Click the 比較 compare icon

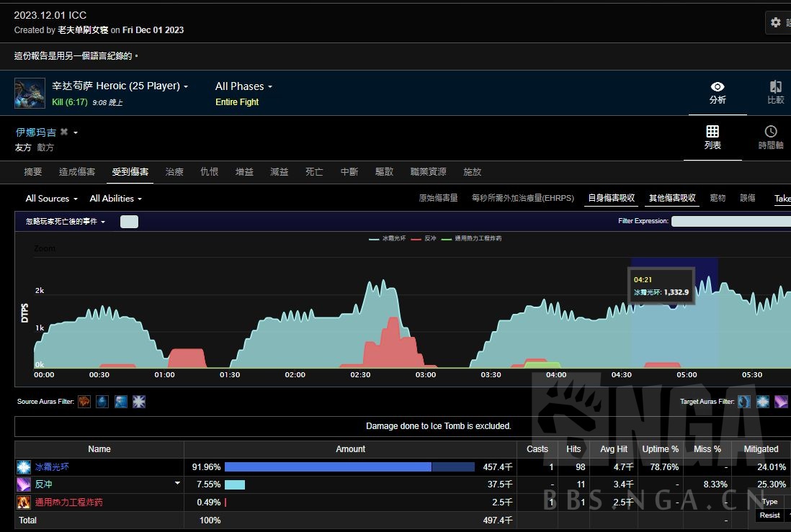tap(776, 87)
